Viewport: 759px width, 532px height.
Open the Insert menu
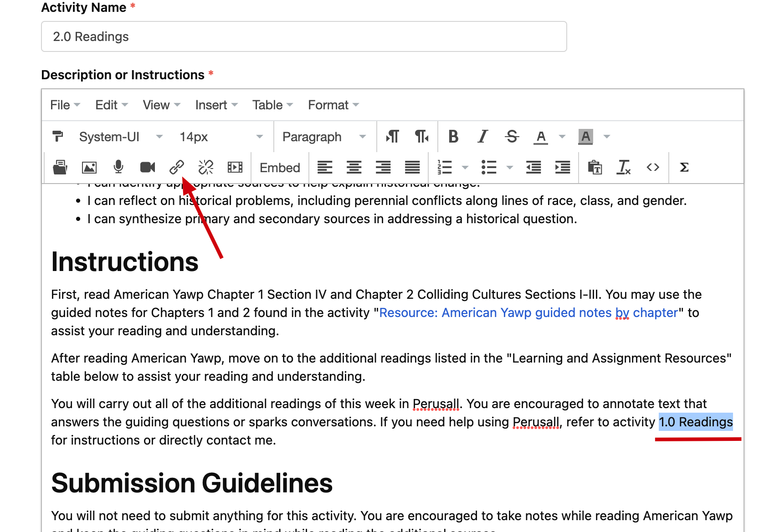coord(216,105)
